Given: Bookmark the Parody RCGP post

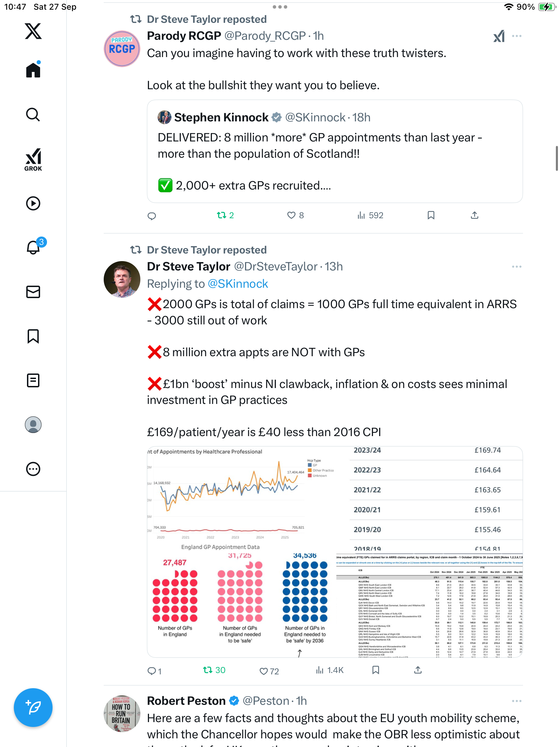Looking at the screenshot, I should coord(431,215).
